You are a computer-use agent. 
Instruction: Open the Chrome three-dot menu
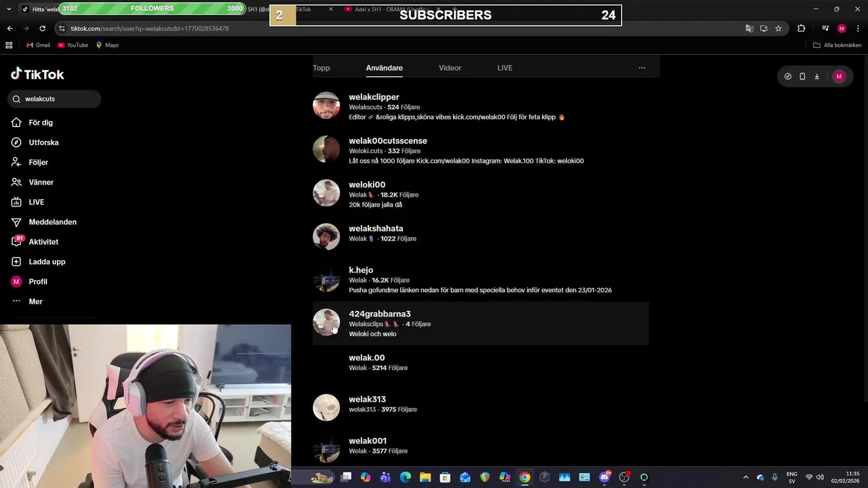856,28
